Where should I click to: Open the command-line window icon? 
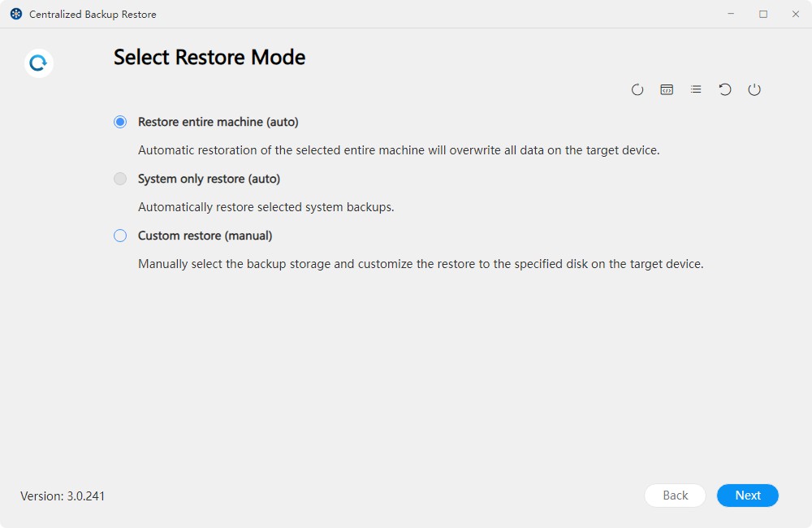[667, 90]
